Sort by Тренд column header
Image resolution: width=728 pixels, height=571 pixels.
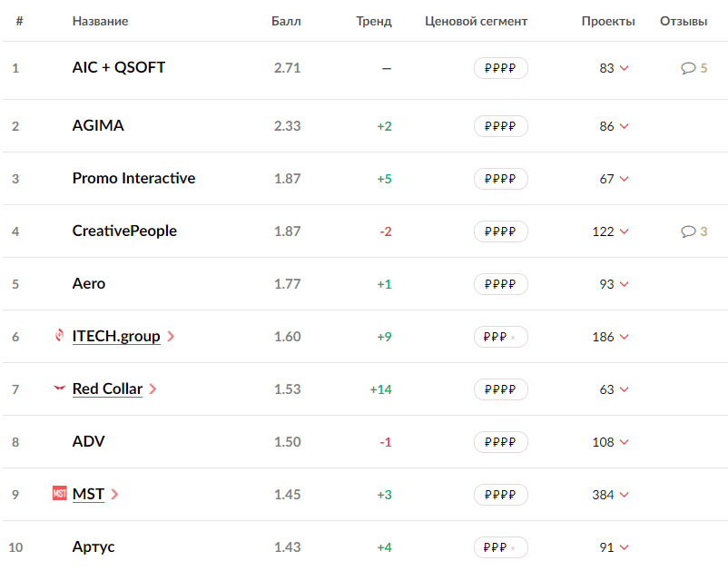374,21
